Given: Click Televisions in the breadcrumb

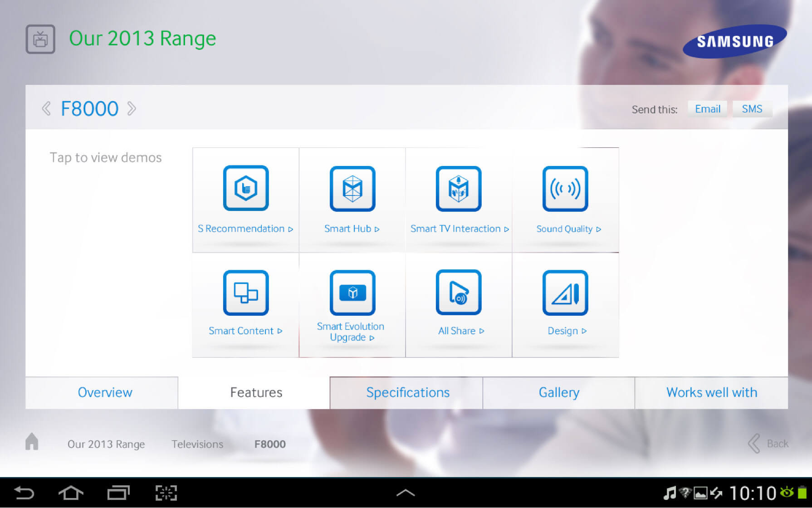Looking at the screenshot, I should coord(197,444).
